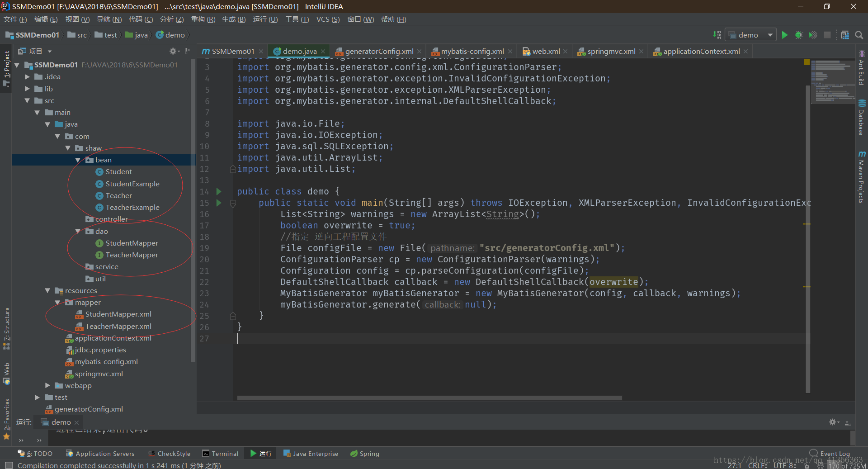Click the memory indicator 170 of 725M
Screen dimensions: 868x469
point(846,465)
